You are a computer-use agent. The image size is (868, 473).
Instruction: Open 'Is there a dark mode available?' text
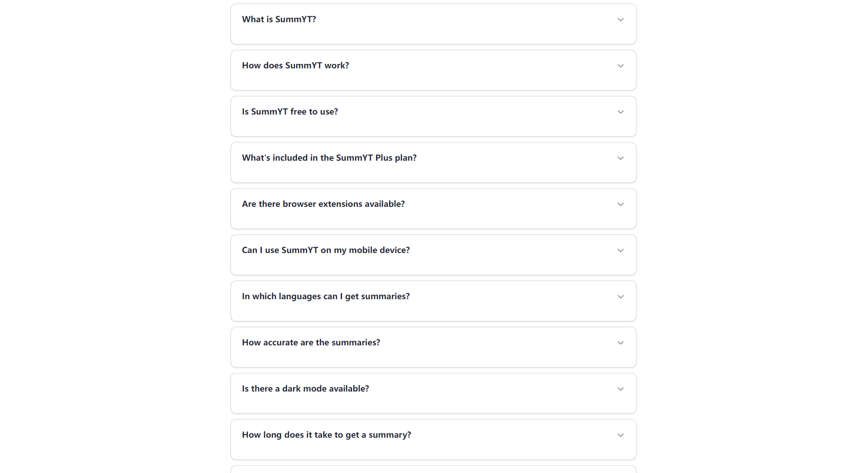(305, 389)
